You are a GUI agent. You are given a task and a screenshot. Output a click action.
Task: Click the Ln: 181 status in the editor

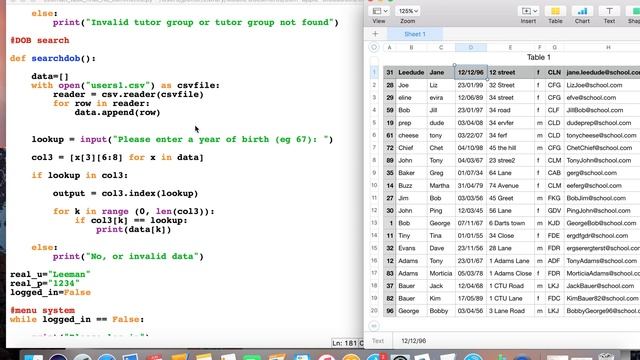point(344,343)
